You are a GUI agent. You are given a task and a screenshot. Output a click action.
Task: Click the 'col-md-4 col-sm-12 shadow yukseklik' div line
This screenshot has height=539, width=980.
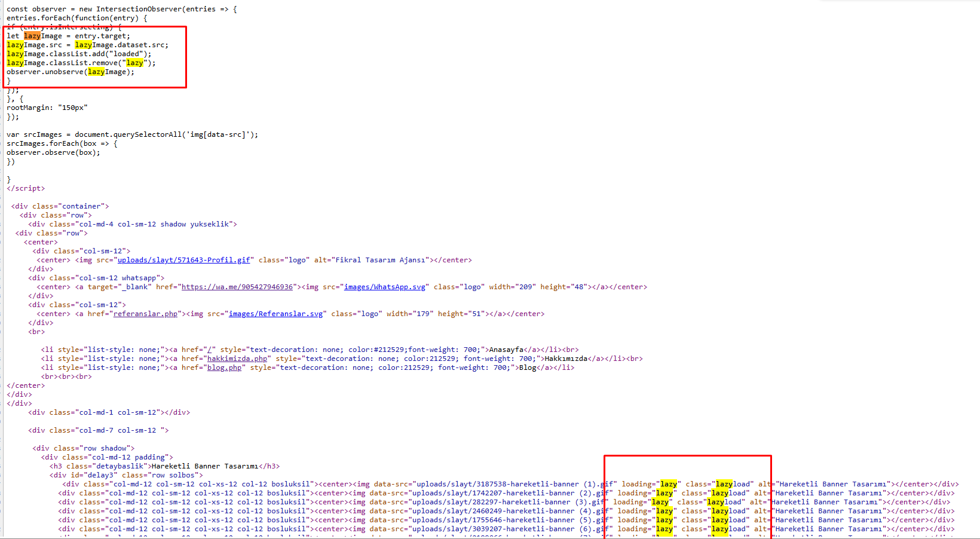[x=133, y=224]
